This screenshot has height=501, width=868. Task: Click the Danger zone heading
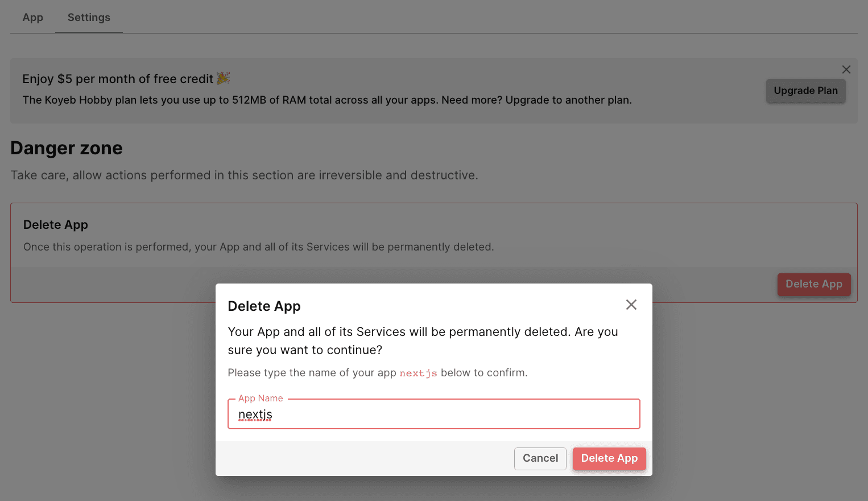(x=67, y=148)
